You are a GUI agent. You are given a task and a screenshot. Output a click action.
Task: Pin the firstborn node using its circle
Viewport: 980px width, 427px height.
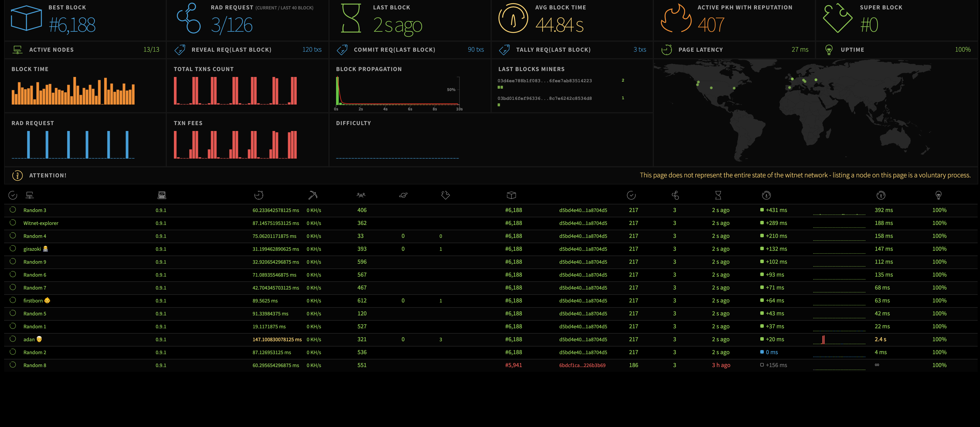[13, 300]
